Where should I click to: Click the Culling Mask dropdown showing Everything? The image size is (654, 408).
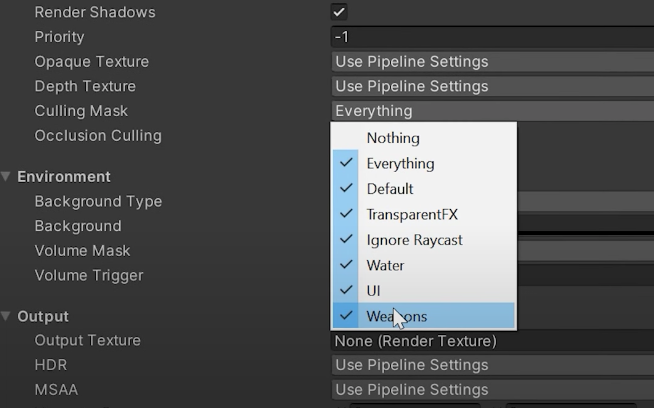490,111
